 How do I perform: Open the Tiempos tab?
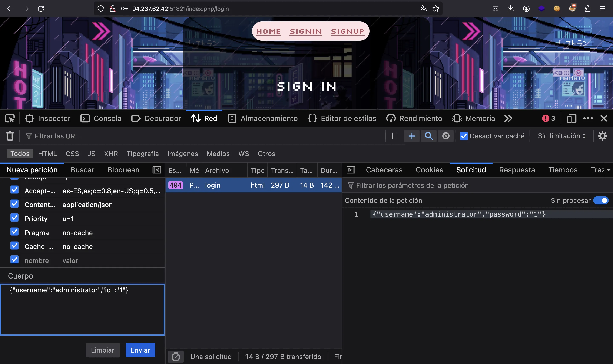coord(563,170)
